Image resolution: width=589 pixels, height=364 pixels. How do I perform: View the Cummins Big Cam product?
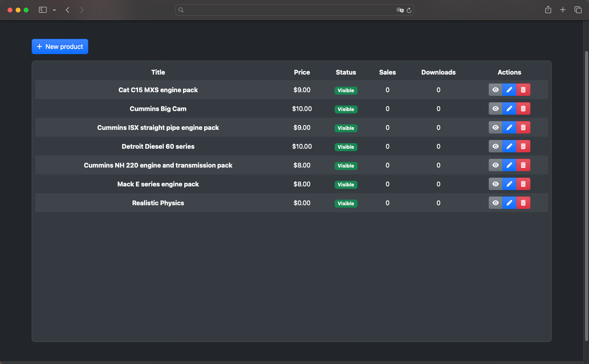(496, 109)
